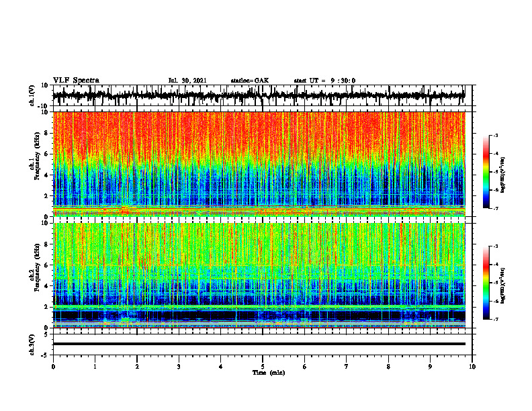Click time axis tick label "2"

tap(137, 367)
